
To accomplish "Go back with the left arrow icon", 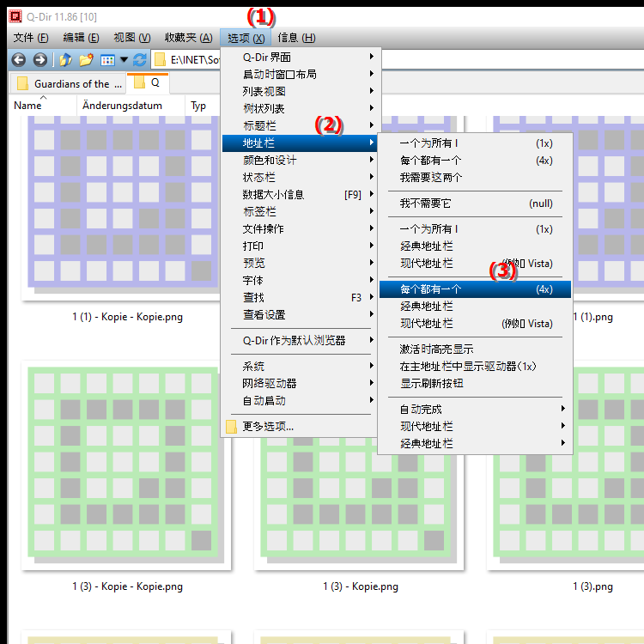I will [x=19, y=60].
